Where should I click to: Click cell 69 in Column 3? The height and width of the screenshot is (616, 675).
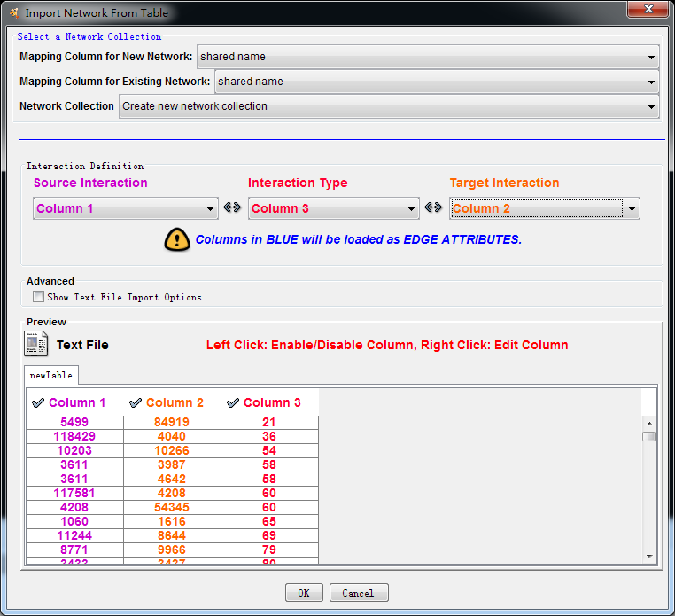269,536
